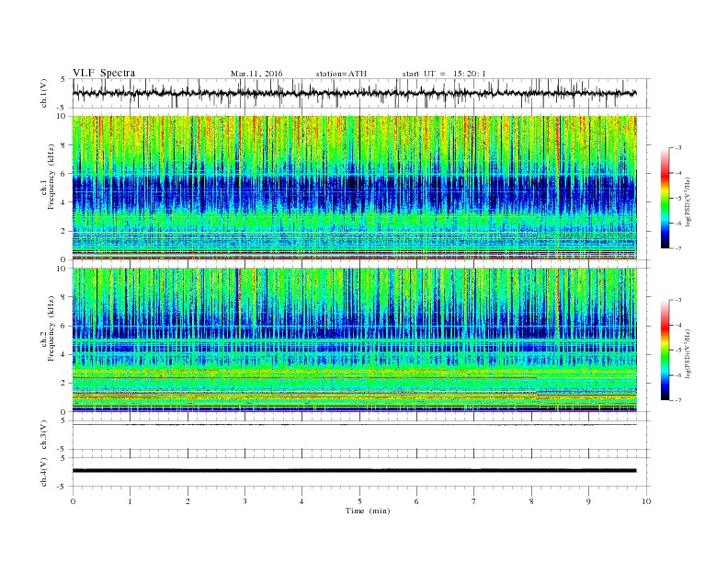This screenshot has width=728, height=563.
Task: Click inside the ch.1 spectrogram panel
Action: (354, 188)
